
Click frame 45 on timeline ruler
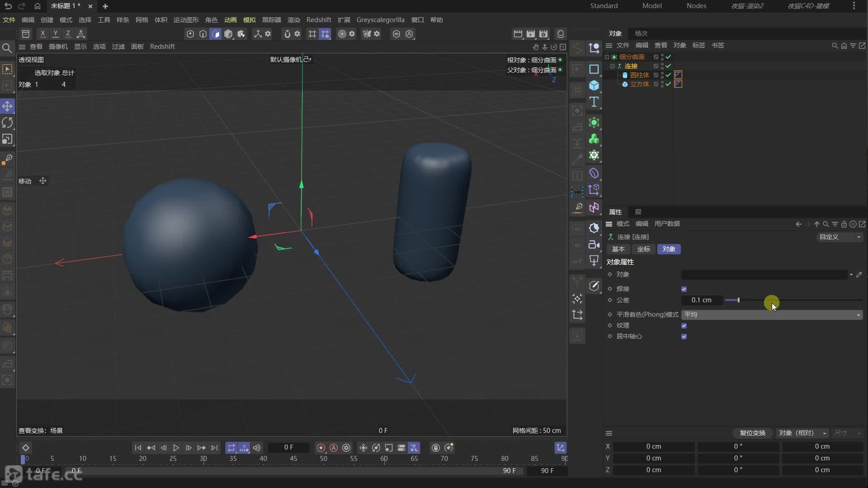pos(293,459)
